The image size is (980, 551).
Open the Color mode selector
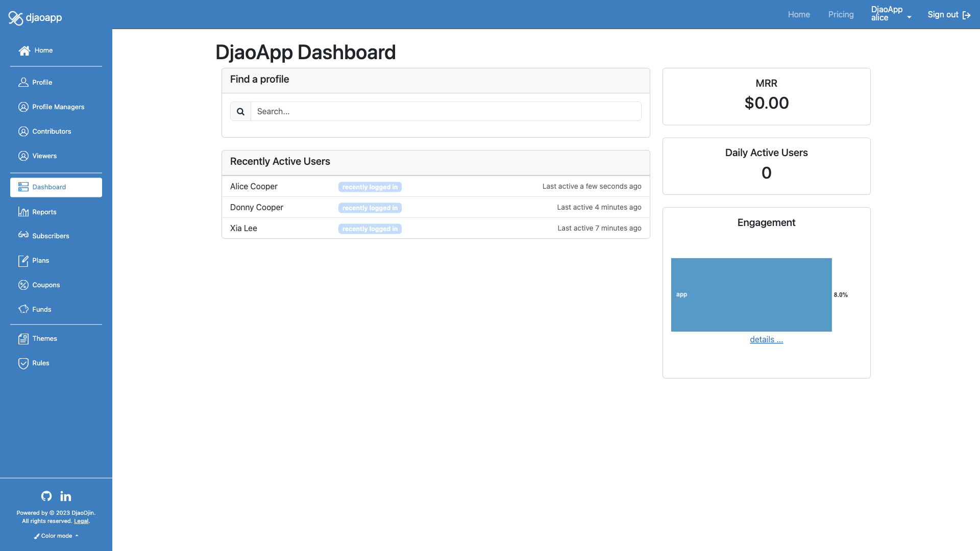[56, 536]
